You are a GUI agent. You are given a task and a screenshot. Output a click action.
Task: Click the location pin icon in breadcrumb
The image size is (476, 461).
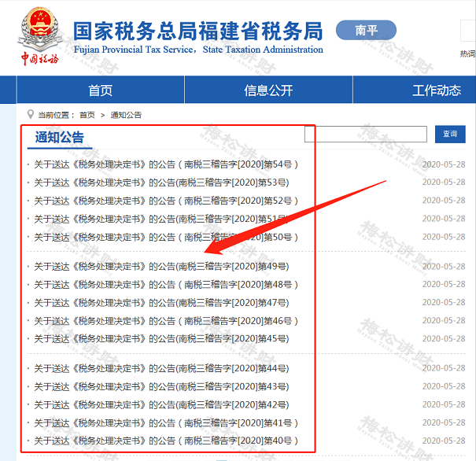pos(31,114)
